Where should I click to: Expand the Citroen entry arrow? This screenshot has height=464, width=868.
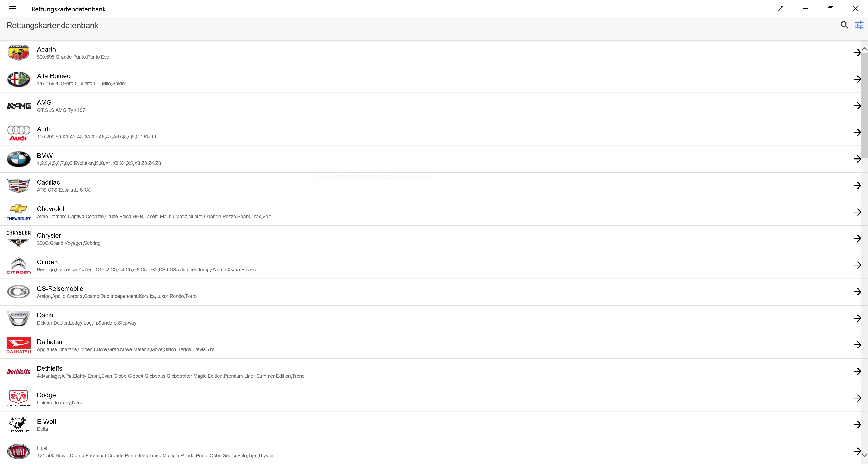coord(857,265)
